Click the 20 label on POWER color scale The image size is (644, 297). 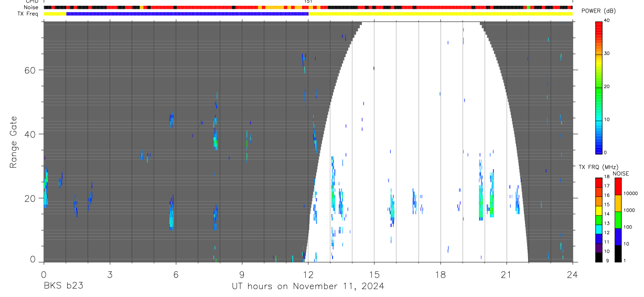pyautogui.click(x=607, y=86)
